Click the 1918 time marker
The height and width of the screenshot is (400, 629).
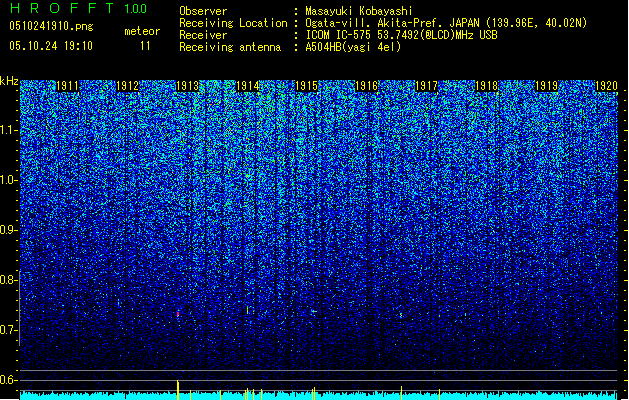[x=486, y=86]
